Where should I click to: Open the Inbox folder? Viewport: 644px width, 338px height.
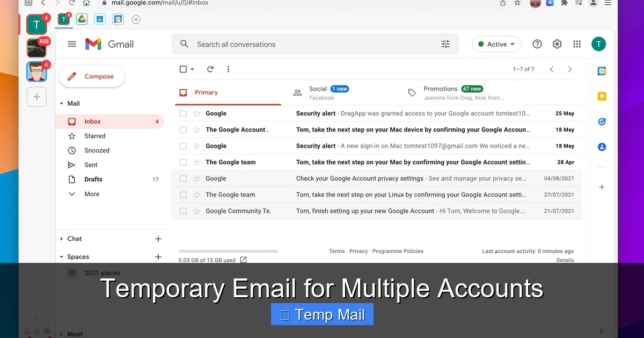tap(110, 121)
